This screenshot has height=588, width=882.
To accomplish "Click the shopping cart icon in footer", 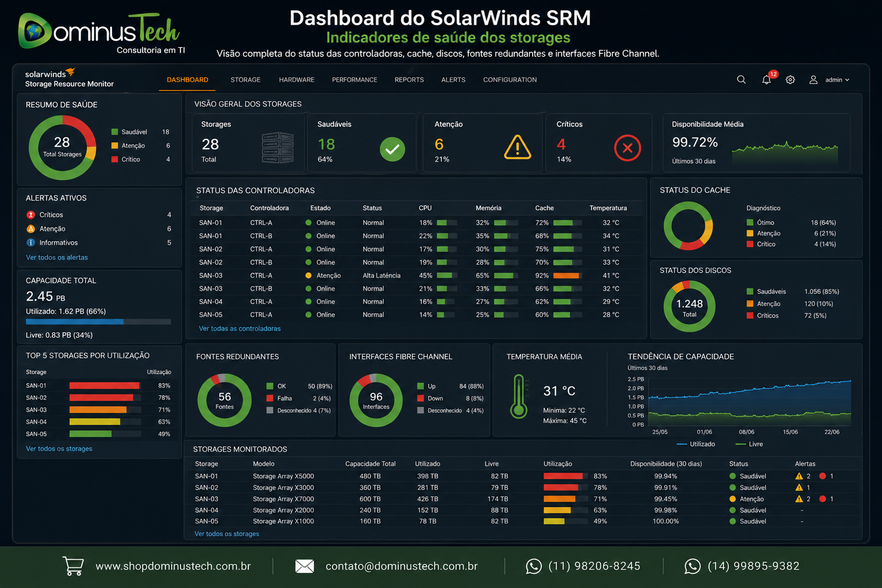I will pos(73,566).
